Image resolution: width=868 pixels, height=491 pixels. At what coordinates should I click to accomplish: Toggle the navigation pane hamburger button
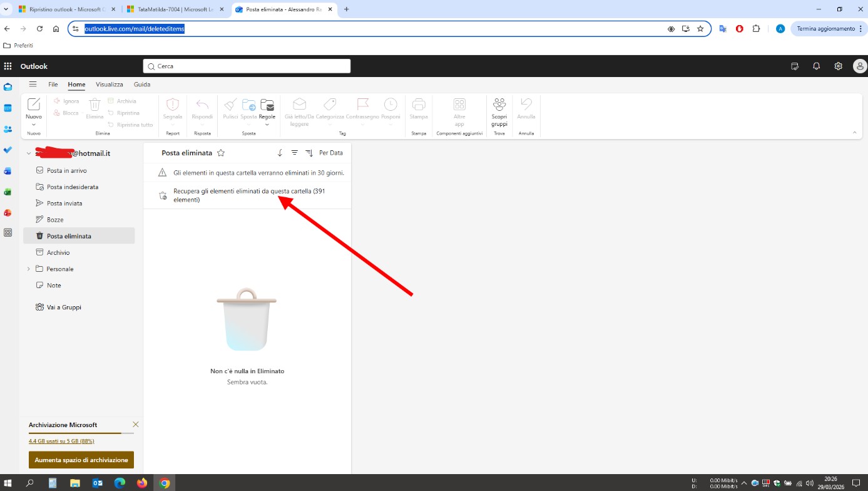(x=33, y=85)
